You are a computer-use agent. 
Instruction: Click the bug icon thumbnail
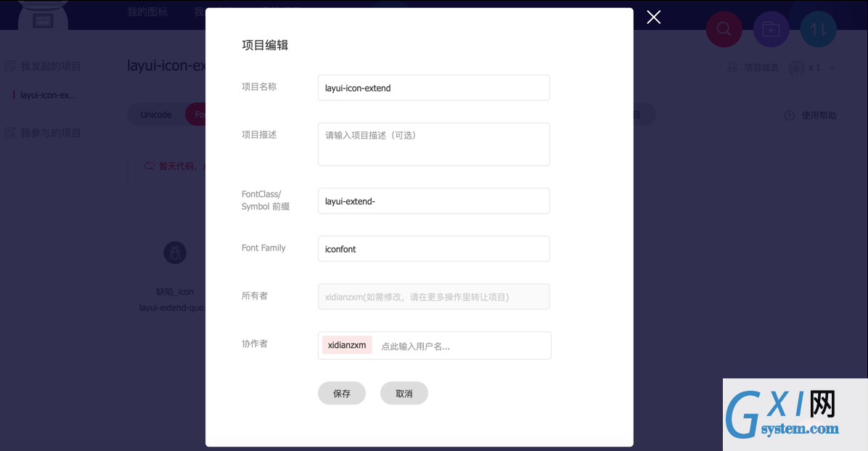pos(175,253)
